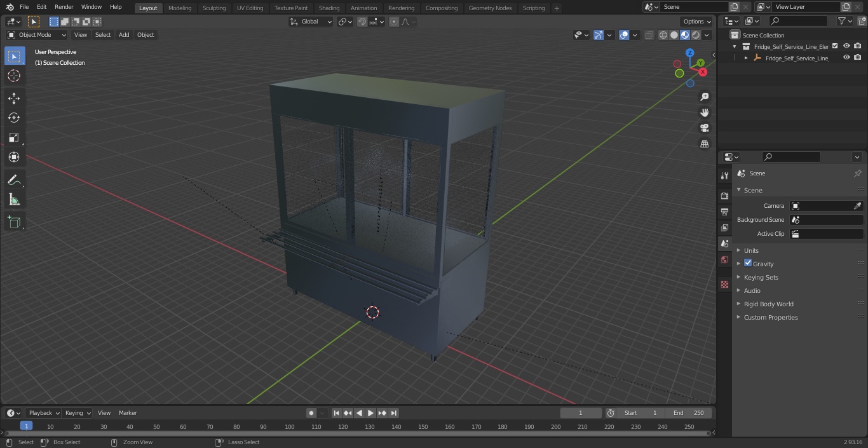Viewport: 868px width, 448px height.
Task: Switch to Geometry Nodes workspace tab
Action: [490, 8]
